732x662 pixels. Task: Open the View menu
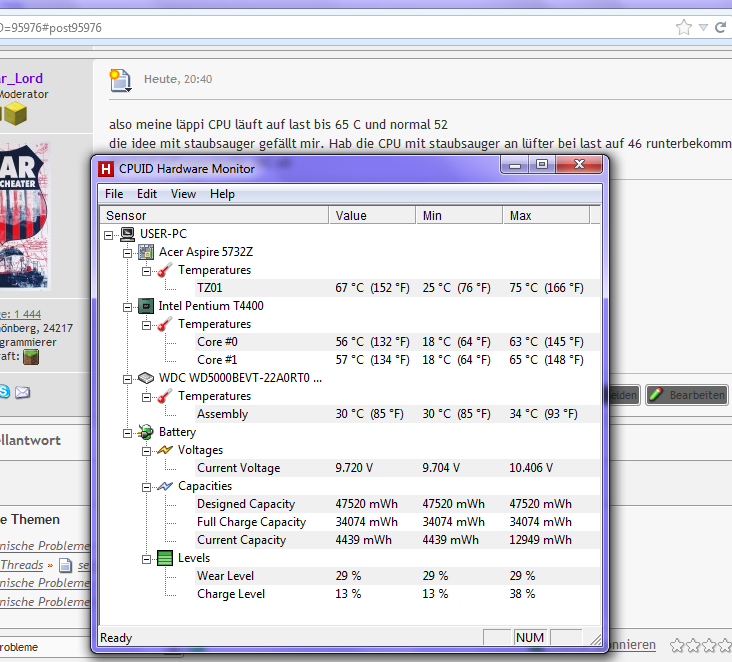[183, 194]
